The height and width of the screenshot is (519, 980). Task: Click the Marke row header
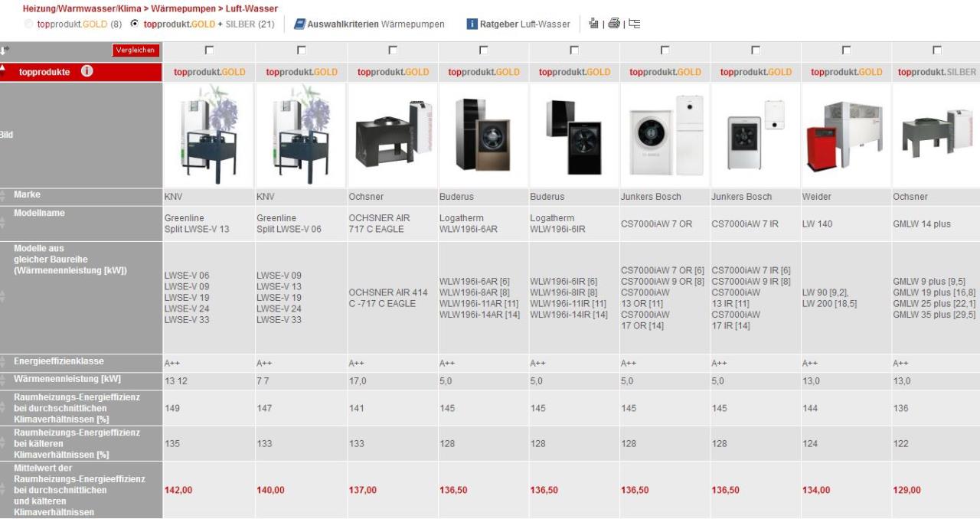click(x=27, y=195)
